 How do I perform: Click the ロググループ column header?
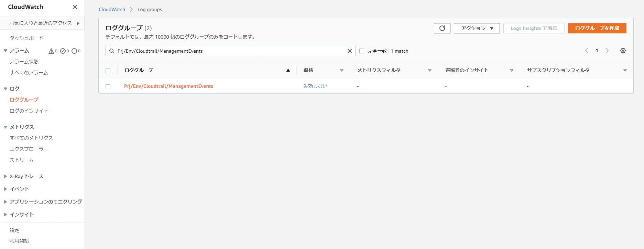pyautogui.click(x=139, y=70)
